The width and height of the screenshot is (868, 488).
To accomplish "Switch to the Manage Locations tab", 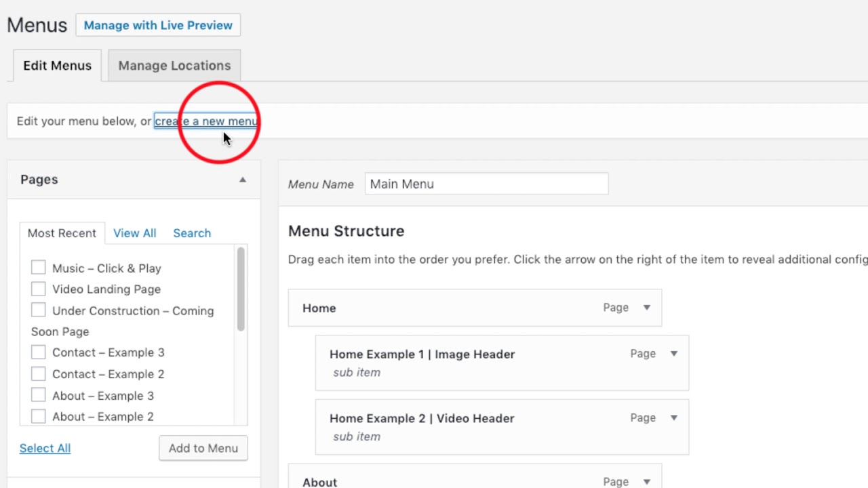I will [x=174, y=66].
